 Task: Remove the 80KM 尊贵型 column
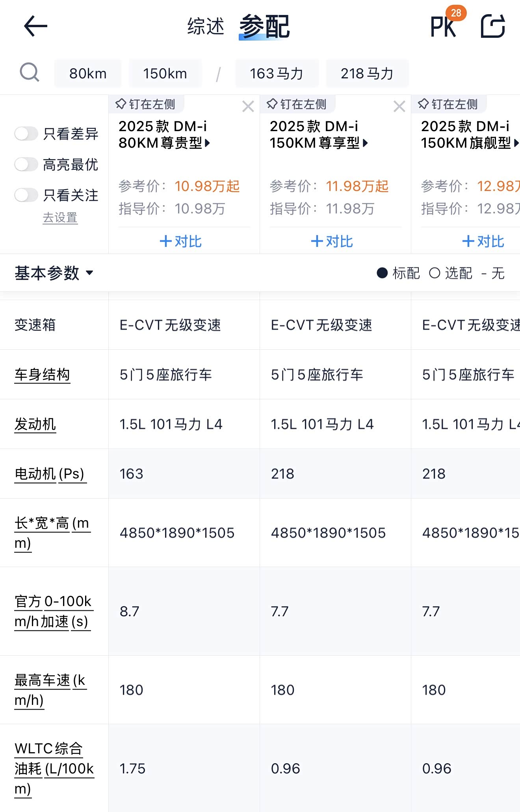(x=248, y=106)
